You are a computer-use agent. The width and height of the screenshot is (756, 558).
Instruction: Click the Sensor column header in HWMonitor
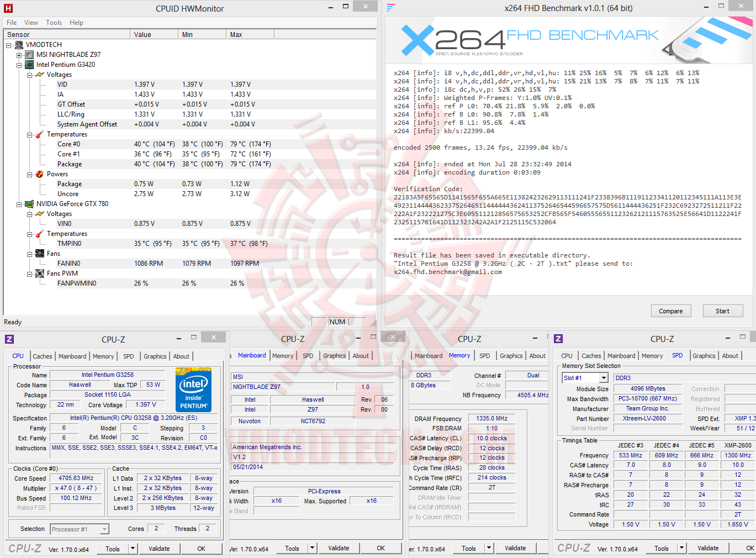(x=67, y=34)
